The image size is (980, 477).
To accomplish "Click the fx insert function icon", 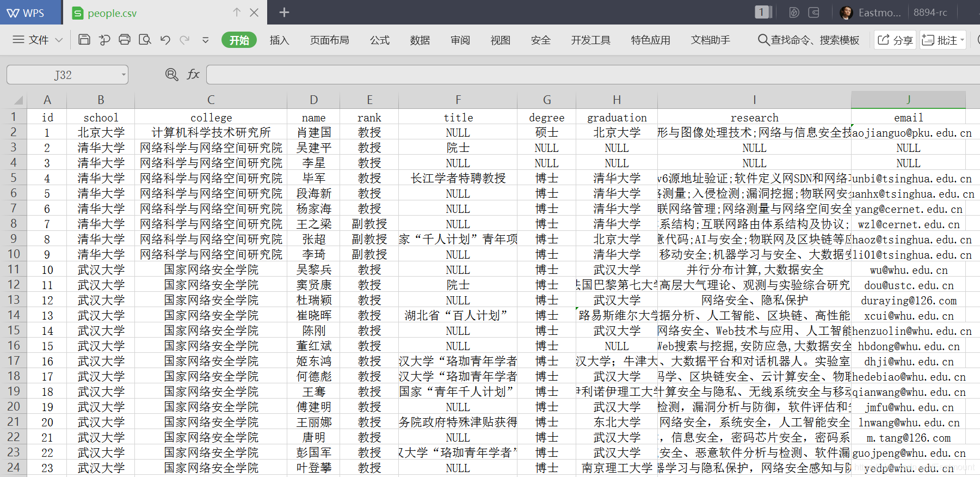I will (x=193, y=75).
